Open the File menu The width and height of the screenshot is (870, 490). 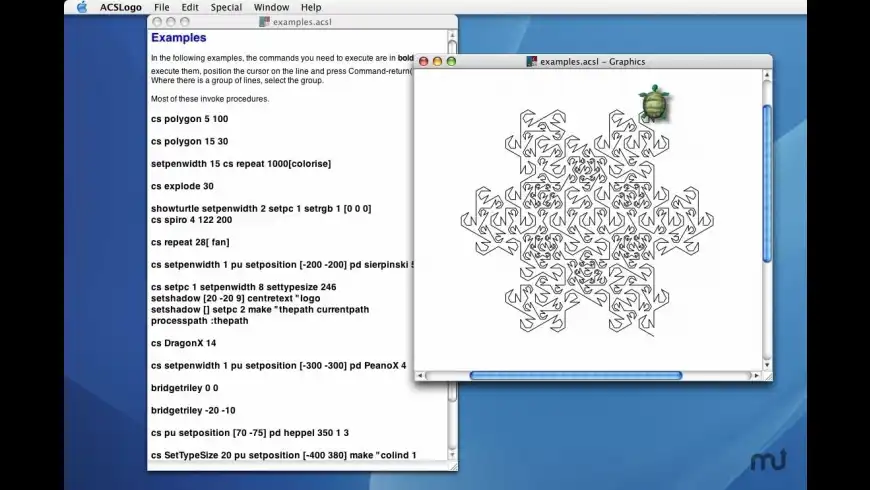161,7
